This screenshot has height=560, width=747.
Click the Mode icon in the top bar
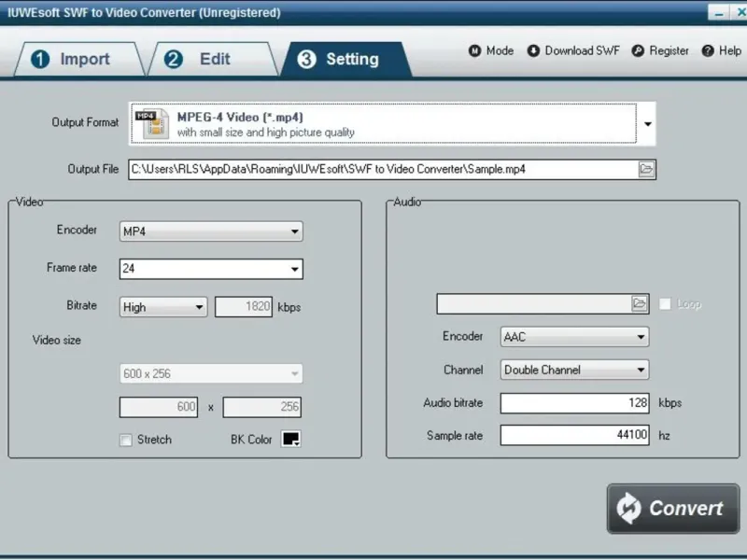click(474, 50)
